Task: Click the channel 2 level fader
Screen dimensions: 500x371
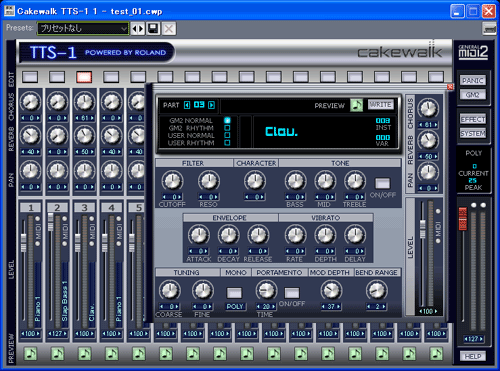Action: point(51,222)
